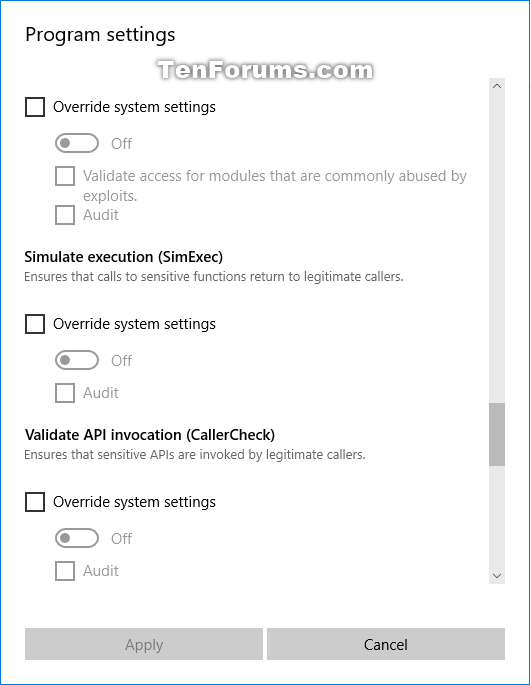
Task: Click the Cancel button
Action: tap(386, 644)
